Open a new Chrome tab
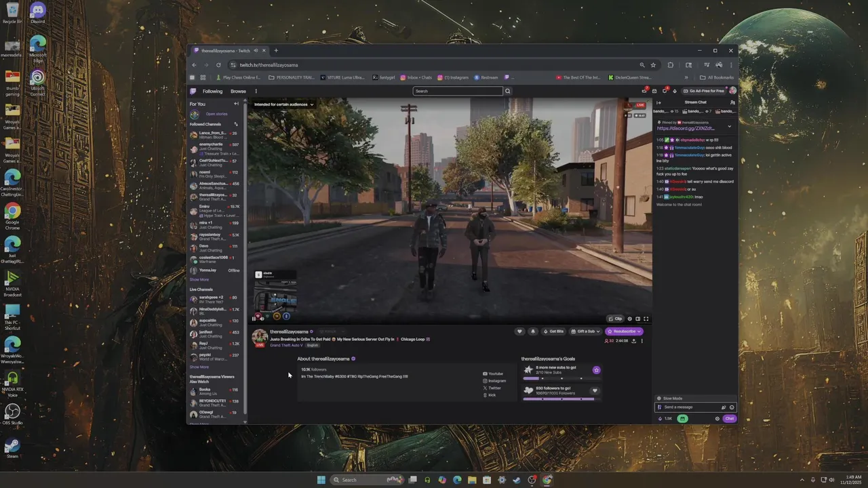 click(275, 50)
